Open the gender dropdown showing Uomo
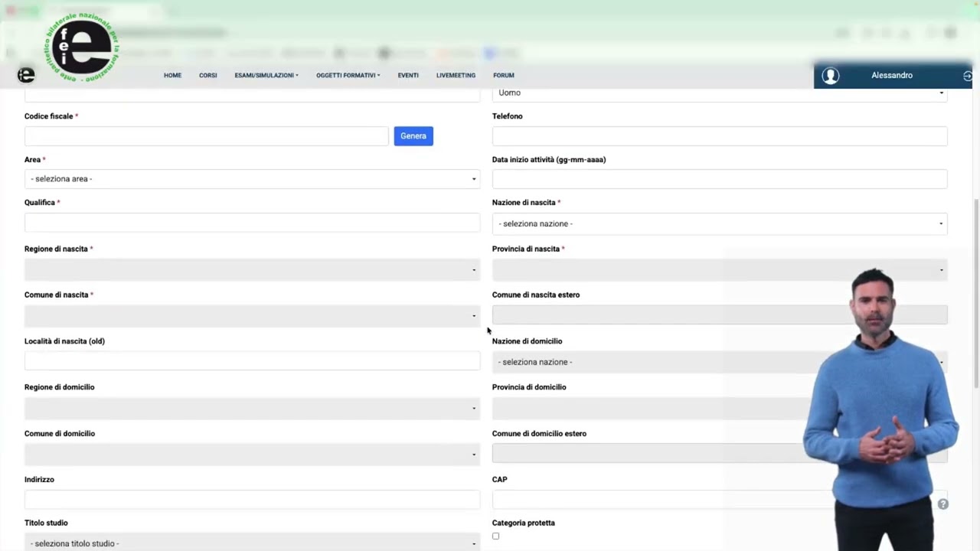Viewport: 980px width, 551px height. pyautogui.click(x=720, y=93)
